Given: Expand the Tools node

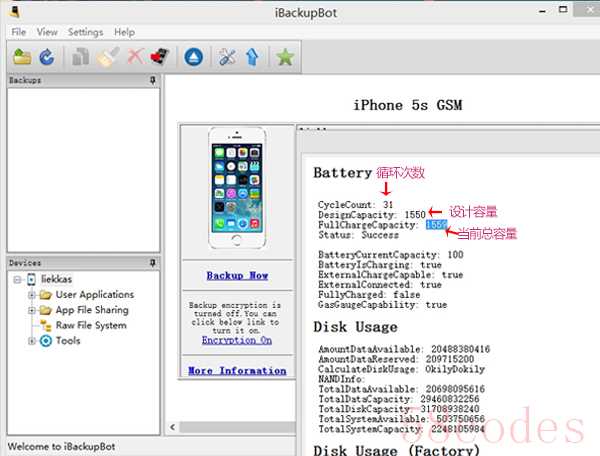Looking at the screenshot, I should coord(32,340).
